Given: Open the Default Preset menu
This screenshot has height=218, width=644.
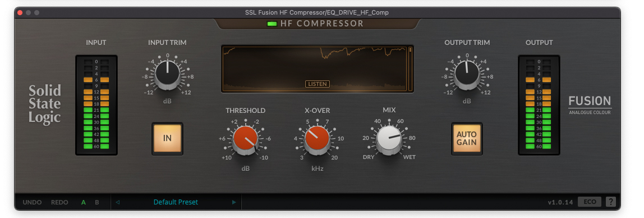Looking at the screenshot, I should (x=176, y=202).
